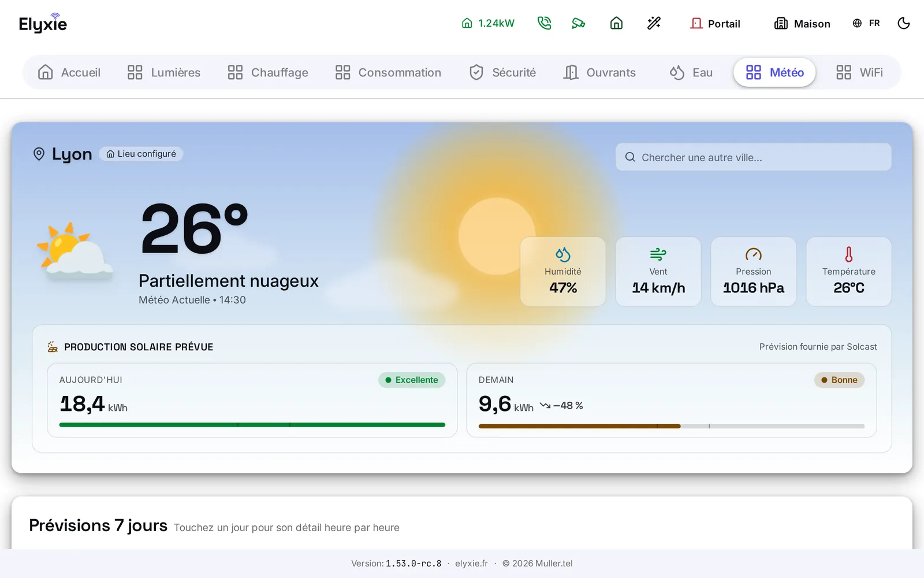Click the −48 % trend indicator

tap(561, 406)
